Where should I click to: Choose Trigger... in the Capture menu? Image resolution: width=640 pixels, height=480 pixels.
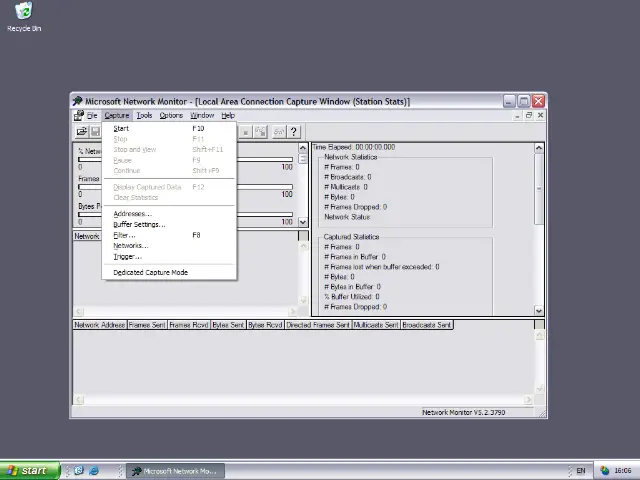click(169, 256)
